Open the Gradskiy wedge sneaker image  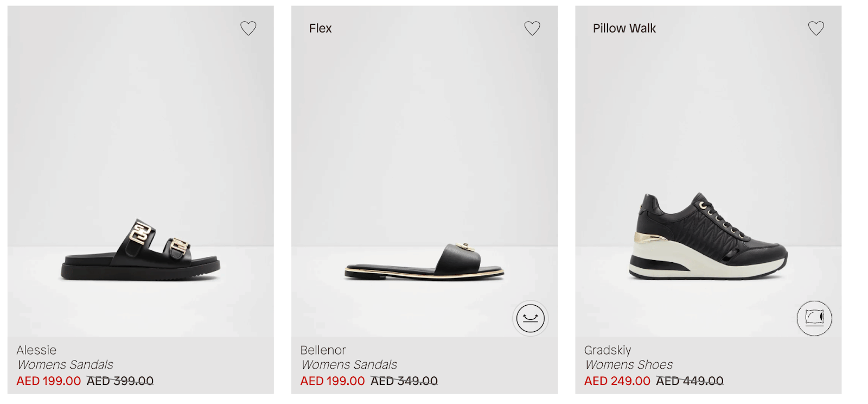coord(709,237)
